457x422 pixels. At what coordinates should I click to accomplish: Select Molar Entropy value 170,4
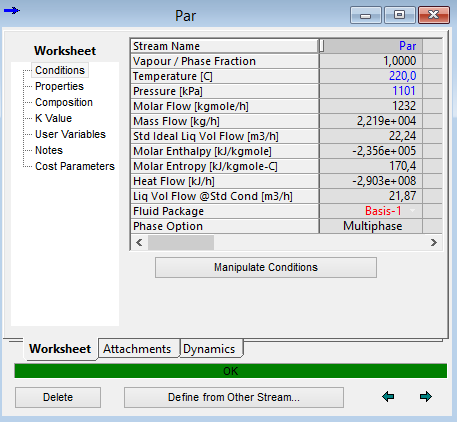(x=371, y=166)
